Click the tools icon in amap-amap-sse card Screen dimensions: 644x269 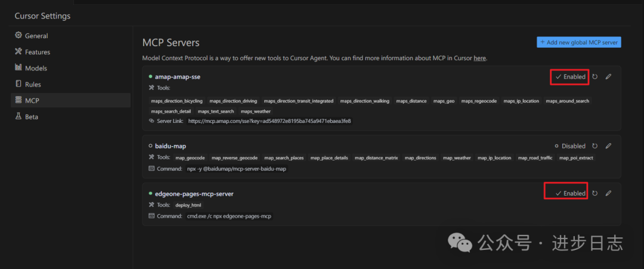click(x=151, y=88)
